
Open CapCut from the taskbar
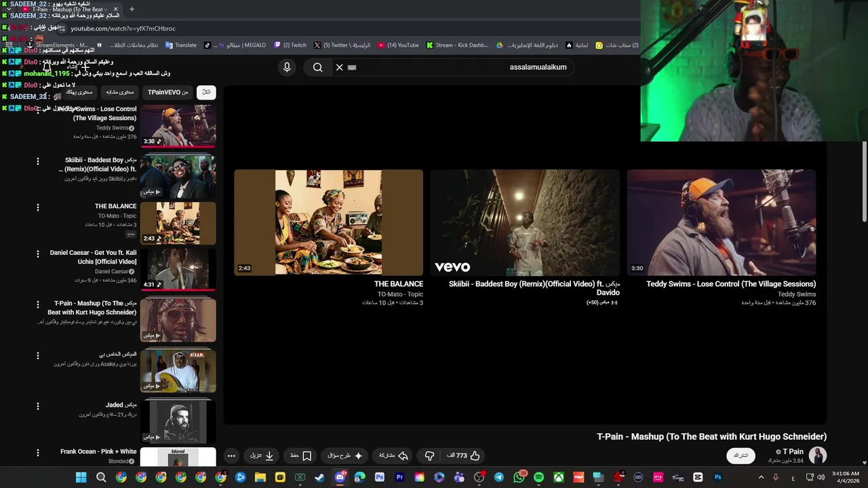[x=698, y=477]
